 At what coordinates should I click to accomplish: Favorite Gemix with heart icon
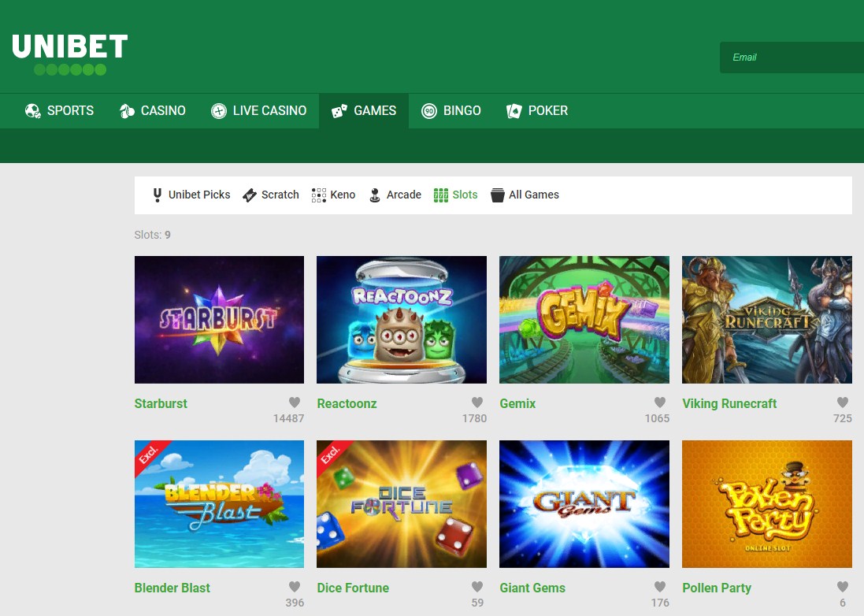click(660, 403)
